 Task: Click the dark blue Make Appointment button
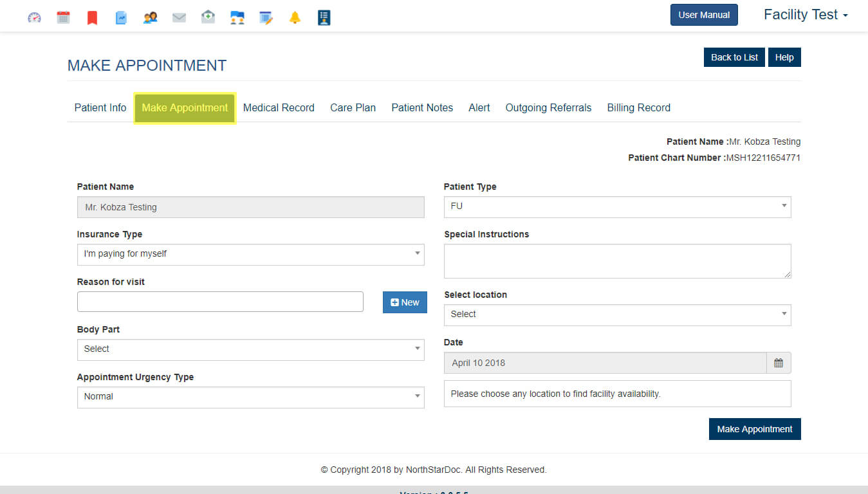(x=754, y=429)
